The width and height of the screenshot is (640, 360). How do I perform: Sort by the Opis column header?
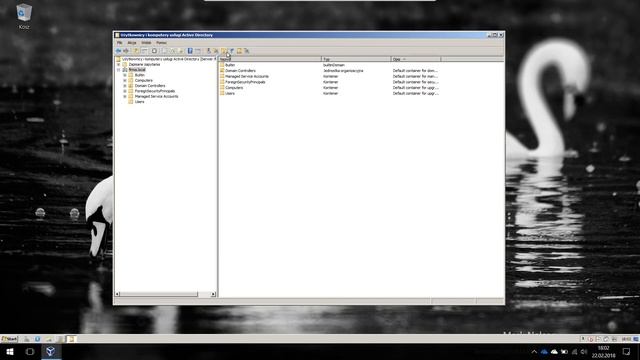click(x=416, y=59)
